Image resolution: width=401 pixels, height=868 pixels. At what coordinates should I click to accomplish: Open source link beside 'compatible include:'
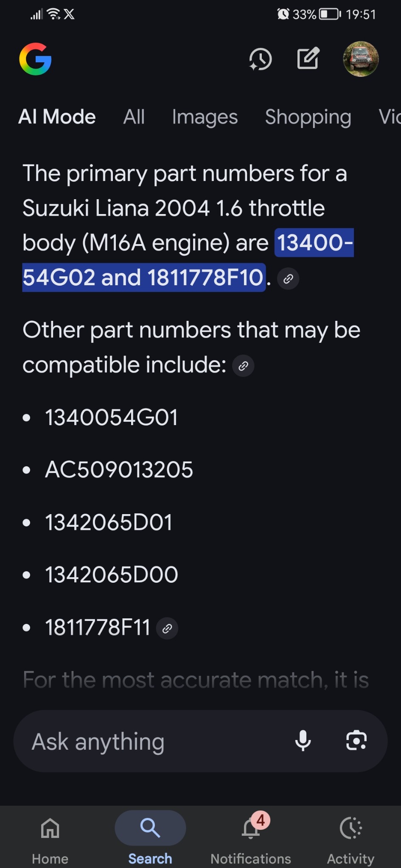point(243,366)
